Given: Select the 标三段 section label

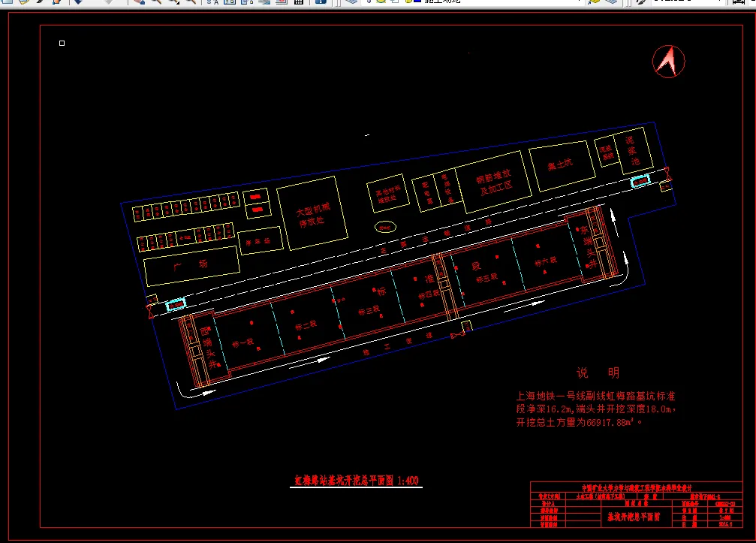Looking at the screenshot, I should [x=369, y=310].
